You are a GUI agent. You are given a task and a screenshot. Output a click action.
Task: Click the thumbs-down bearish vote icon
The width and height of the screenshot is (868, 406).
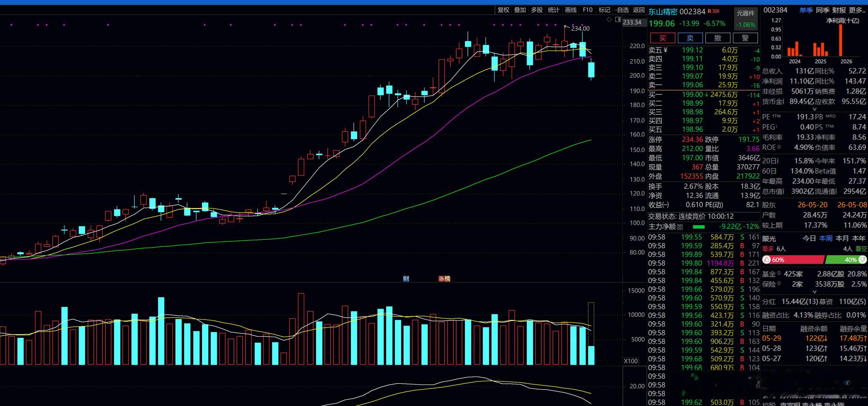click(863, 259)
